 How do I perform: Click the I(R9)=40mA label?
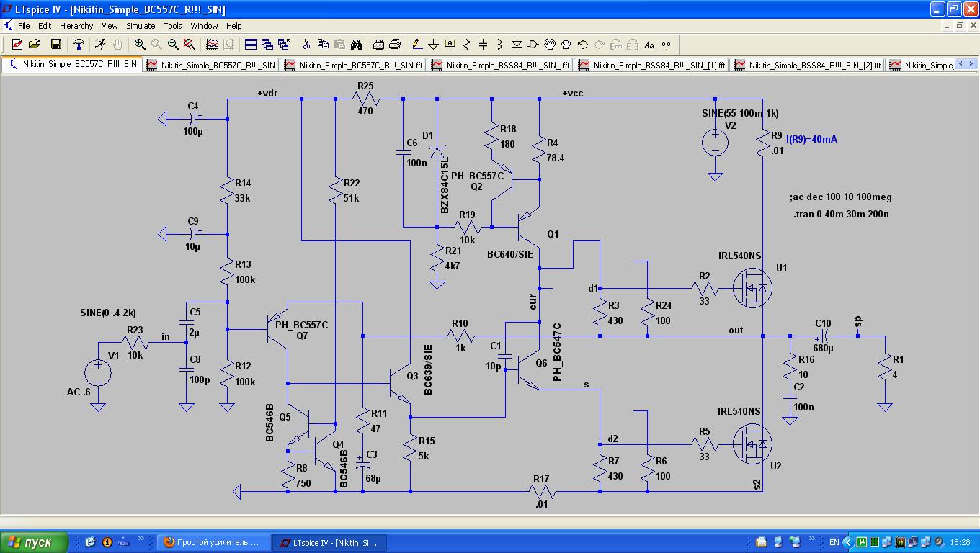point(811,140)
